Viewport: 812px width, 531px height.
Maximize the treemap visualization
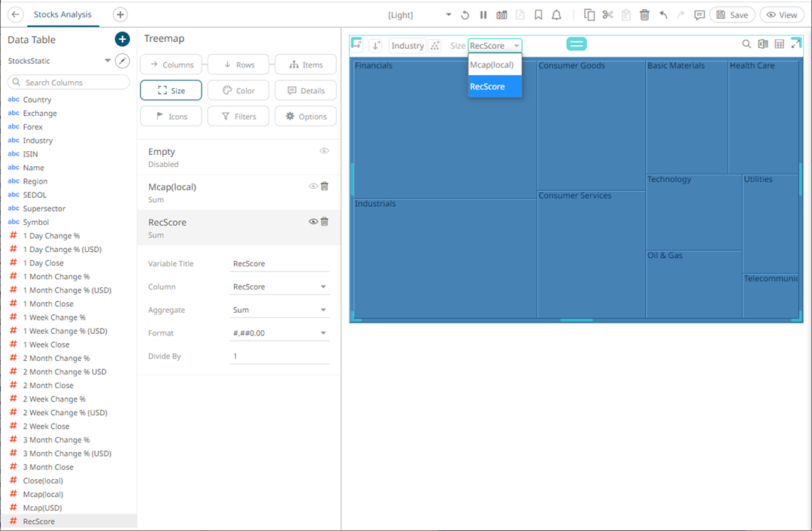coord(796,44)
